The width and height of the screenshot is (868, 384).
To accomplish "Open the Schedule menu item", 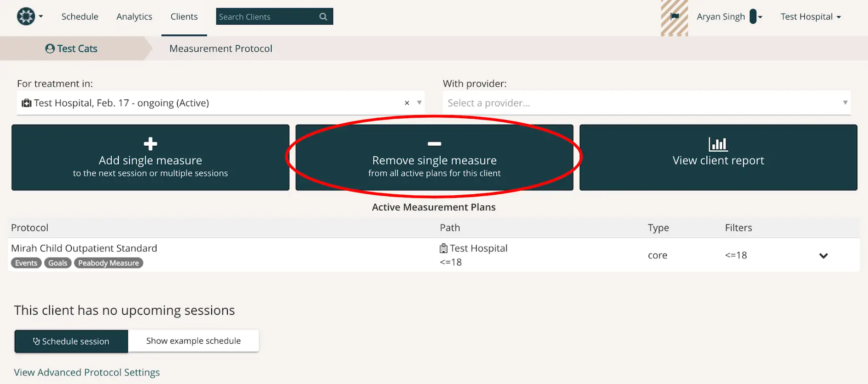I will click(x=80, y=16).
